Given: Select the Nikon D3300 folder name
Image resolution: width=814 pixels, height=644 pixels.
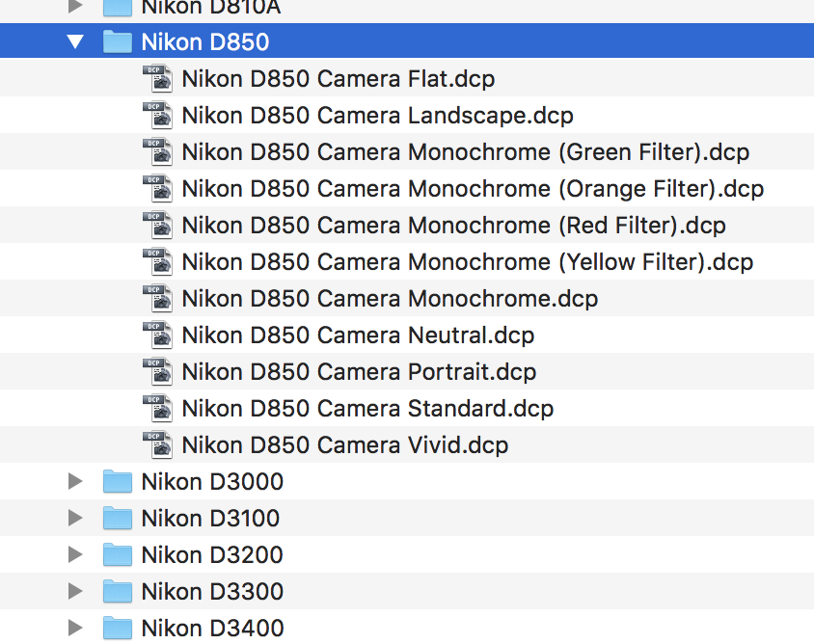Looking at the screenshot, I should click(212, 592).
